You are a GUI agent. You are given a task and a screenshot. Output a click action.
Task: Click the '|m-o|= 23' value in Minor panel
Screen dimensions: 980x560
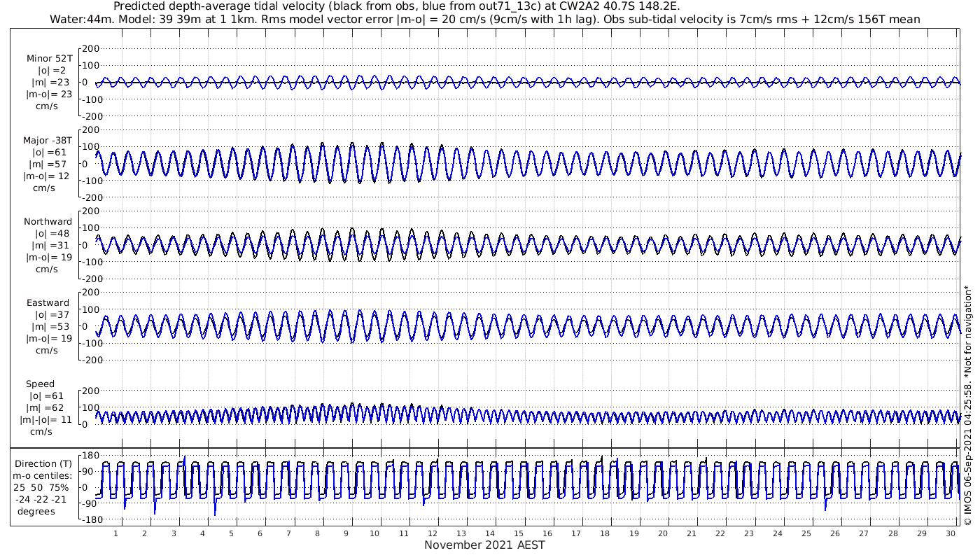[x=48, y=94]
